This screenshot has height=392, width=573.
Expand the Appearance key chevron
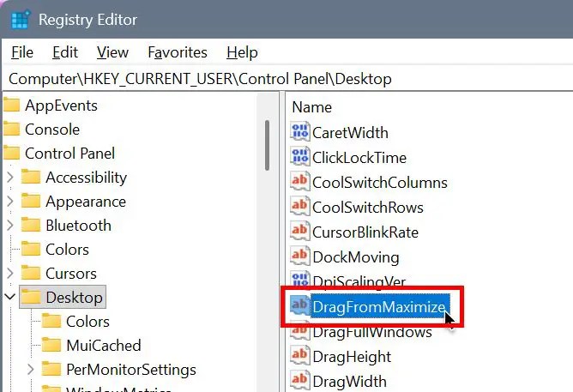coord(10,202)
